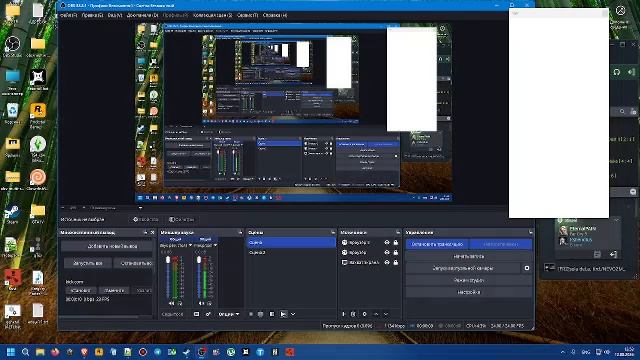Toggle lock of Захват экрана source
The image size is (640, 360).
[396, 262]
